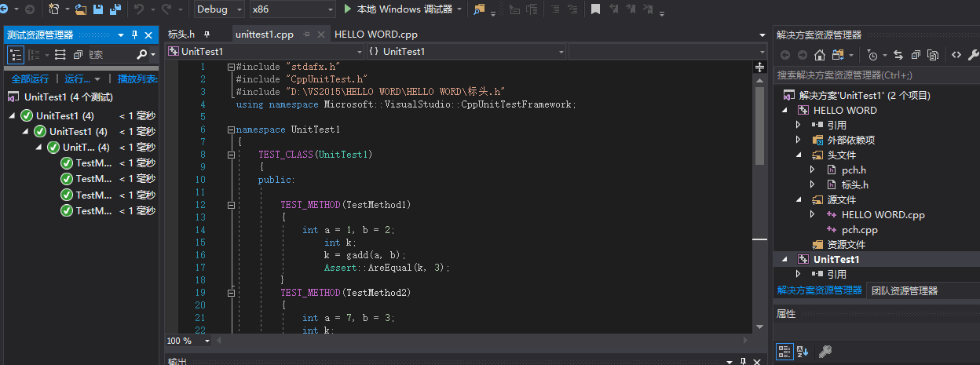Viewport: 980px width, 365px height.
Task: Open the document tab list overflow arrow
Action: click(762, 35)
